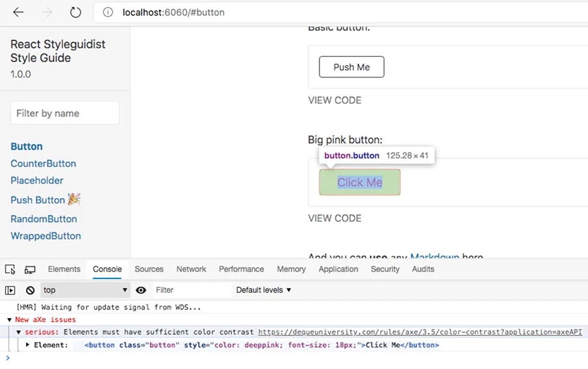Screen dimensions: 588x369
Task: Toggle the device toolbar icon
Action: pos(30,269)
